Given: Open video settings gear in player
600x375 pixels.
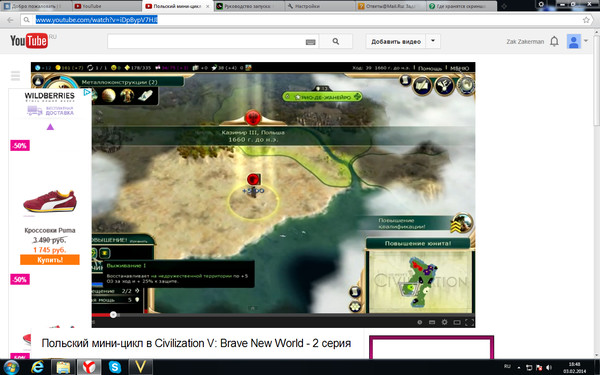Looking at the screenshot, I should click(444, 322).
